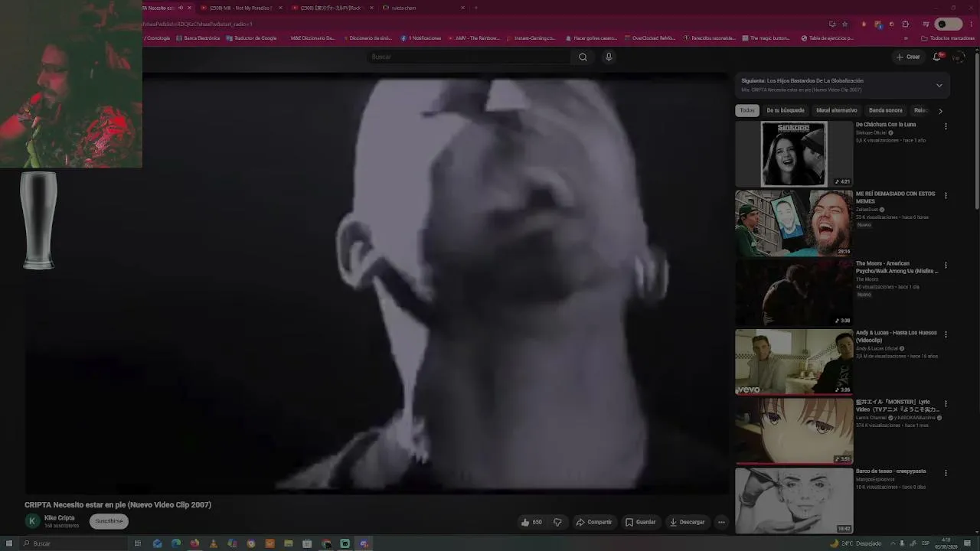Open the Banca Electrónica bookmark
Image resolution: width=980 pixels, height=551 pixels.
198,38
